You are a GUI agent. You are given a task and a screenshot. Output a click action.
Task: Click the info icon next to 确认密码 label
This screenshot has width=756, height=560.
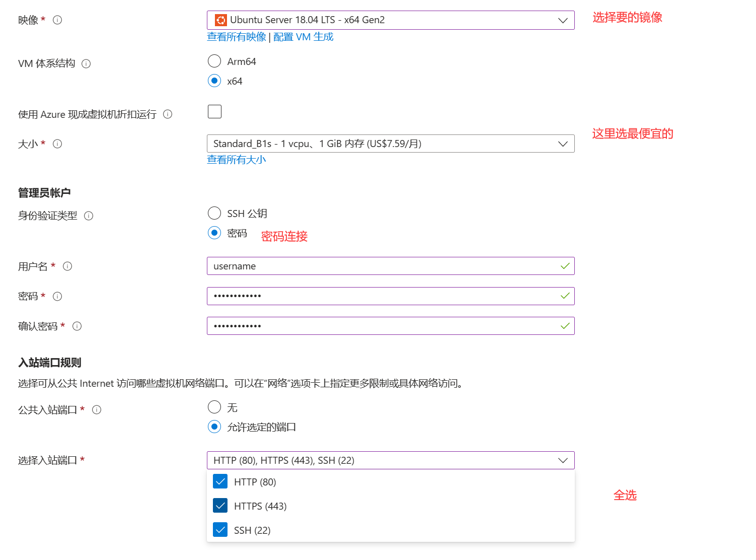point(77,326)
